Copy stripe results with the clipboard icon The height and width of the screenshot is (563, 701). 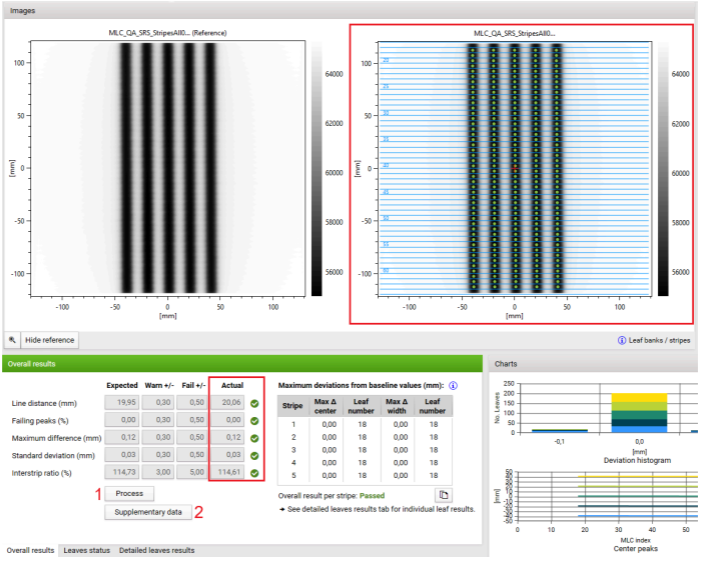coord(441,494)
